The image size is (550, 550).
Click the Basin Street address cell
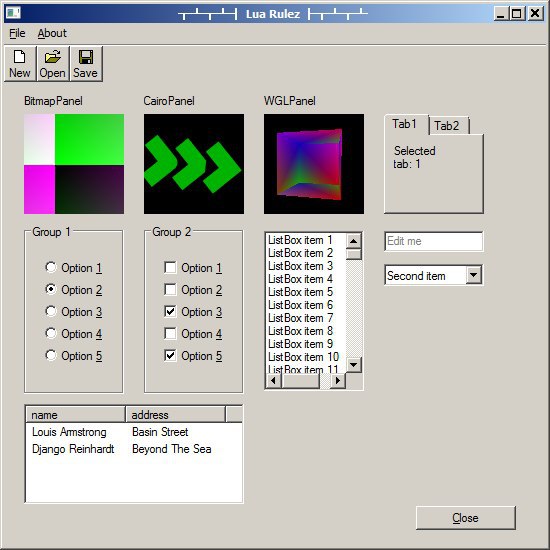[x=160, y=432]
